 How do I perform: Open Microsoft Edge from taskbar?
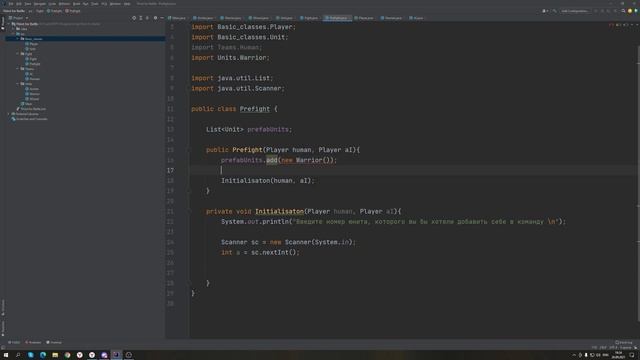point(43,355)
